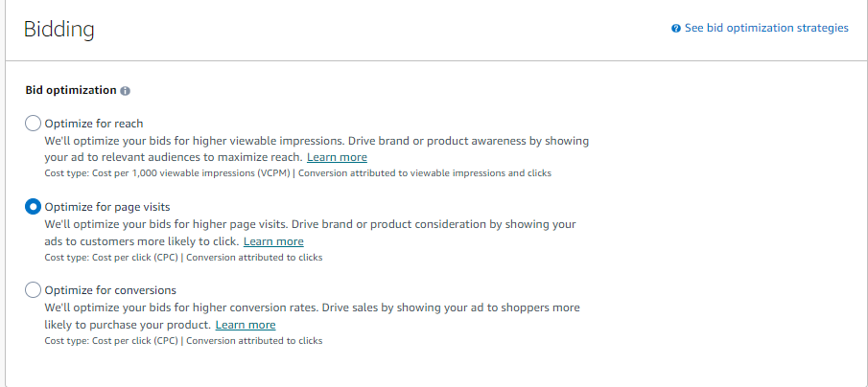Click the Optimize for page visits label text

click(107, 207)
